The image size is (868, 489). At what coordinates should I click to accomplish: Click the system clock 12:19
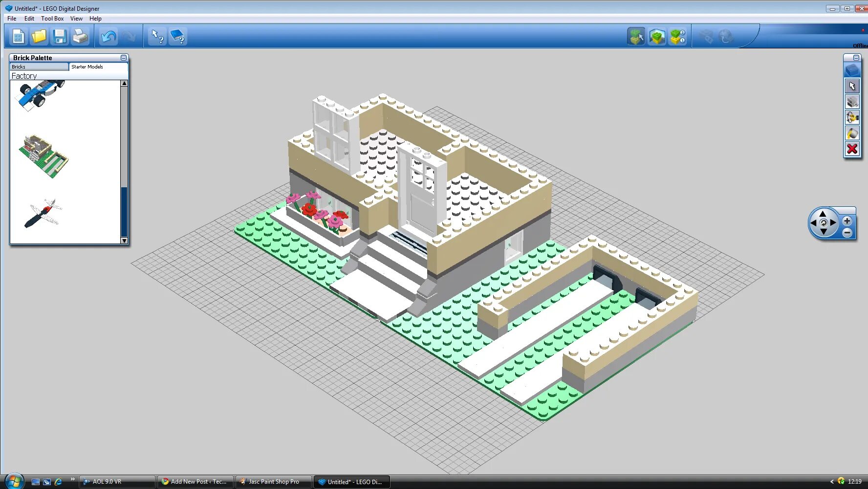click(x=855, y=482)
